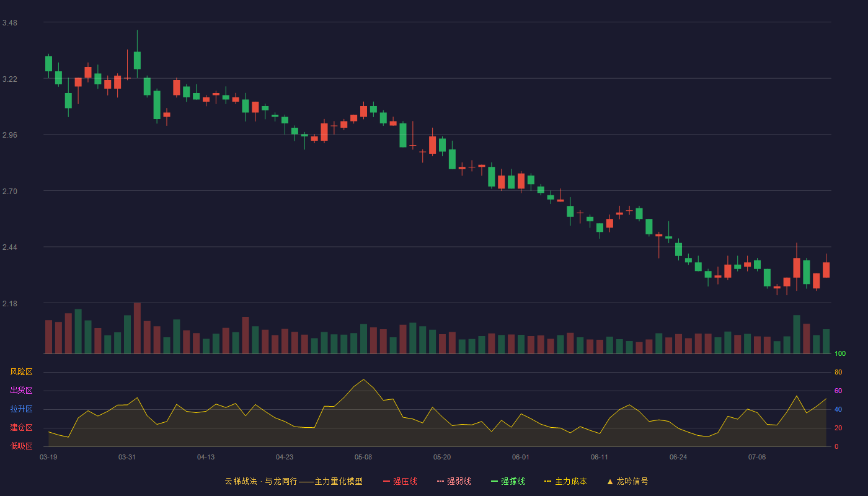Click the highest peak of the yellow indicator line
868x496 pixels.
click(x=363, y=379)
